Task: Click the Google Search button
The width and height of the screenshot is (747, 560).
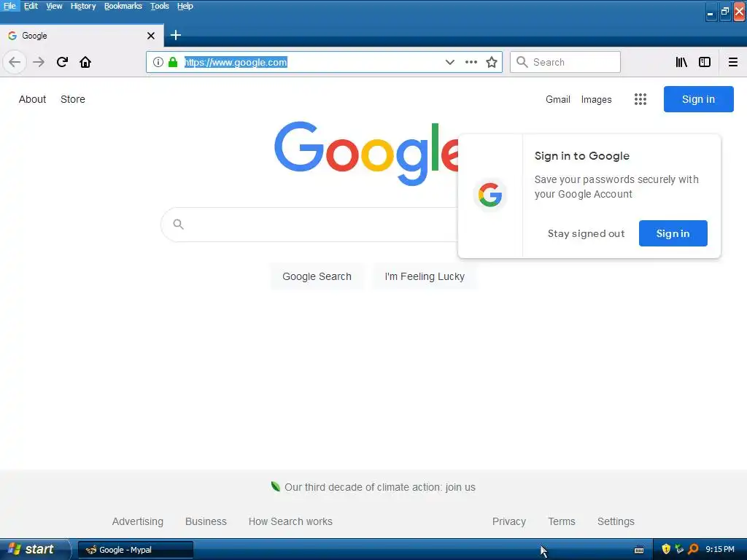Action: pyautogui.click(x=317, y=276)
